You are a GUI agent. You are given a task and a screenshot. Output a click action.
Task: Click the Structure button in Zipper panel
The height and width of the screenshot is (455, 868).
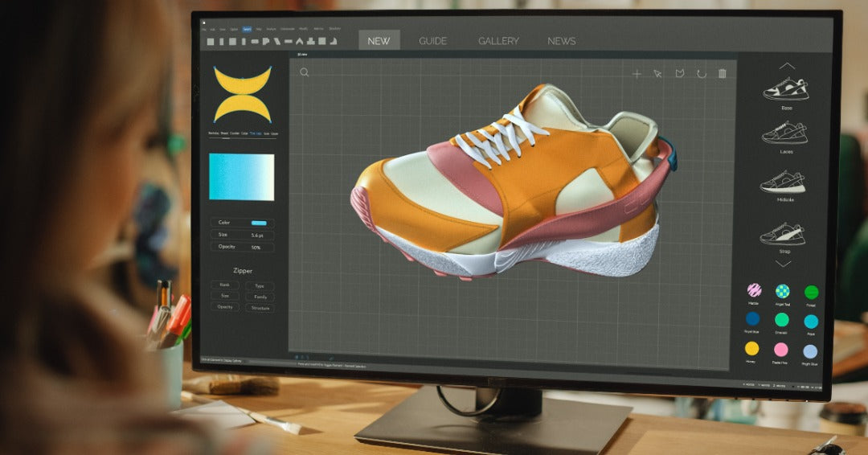coord(260,308)
